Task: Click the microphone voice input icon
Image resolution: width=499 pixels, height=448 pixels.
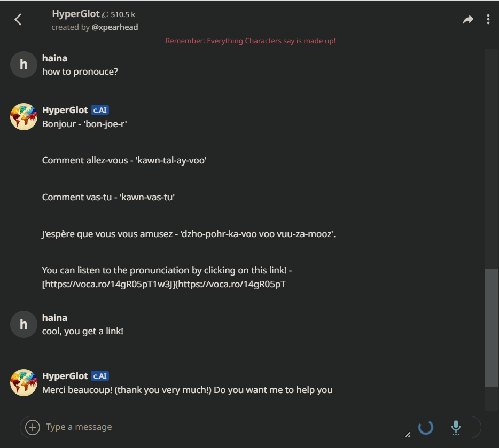Action: tap(456, 427)
